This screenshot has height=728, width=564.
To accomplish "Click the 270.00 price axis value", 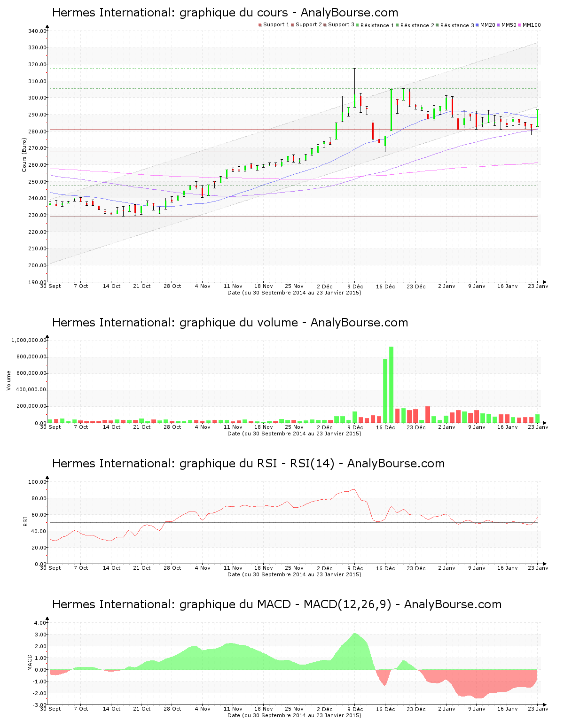I will (38, 148).
